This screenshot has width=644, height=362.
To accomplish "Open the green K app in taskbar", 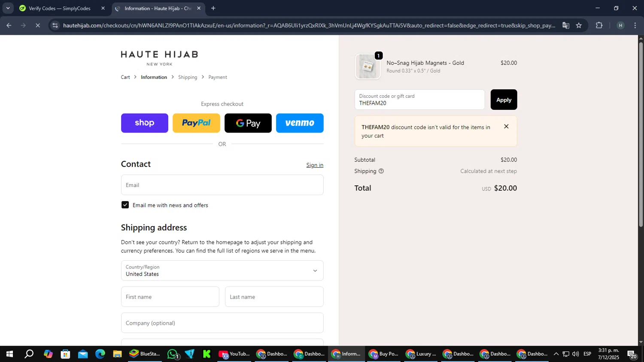I will coord(207,354).
